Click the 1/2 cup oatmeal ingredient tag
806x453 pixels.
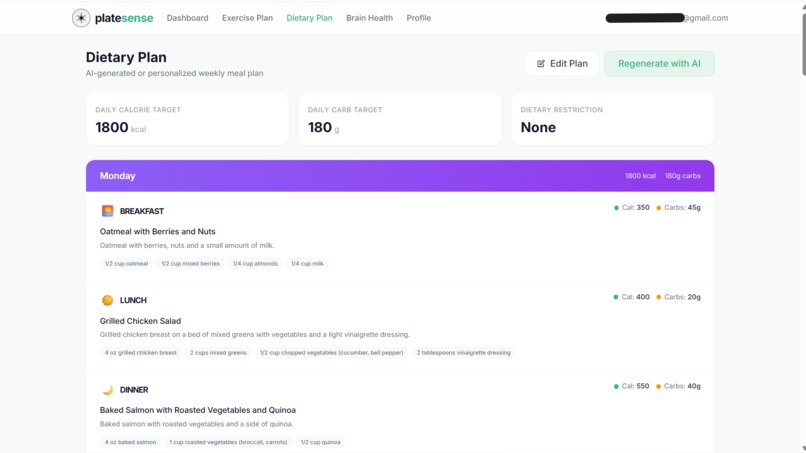[x=126, y=264]
